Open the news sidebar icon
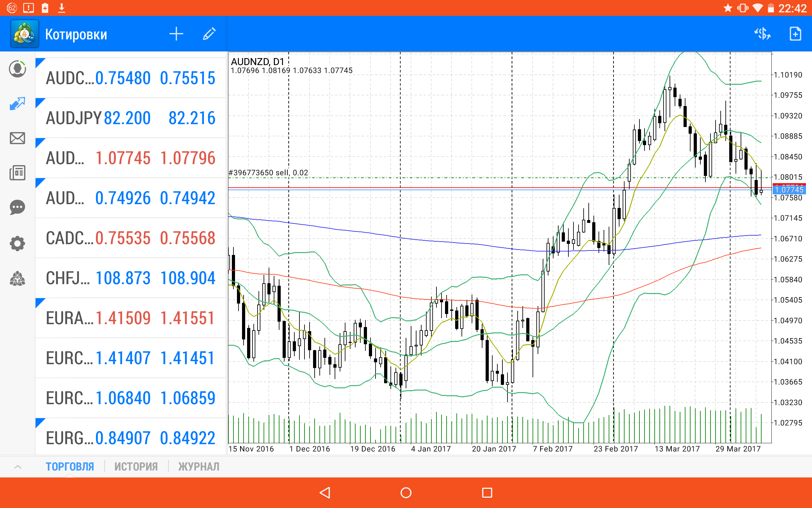The image size is (812, 508). point(17,173)
